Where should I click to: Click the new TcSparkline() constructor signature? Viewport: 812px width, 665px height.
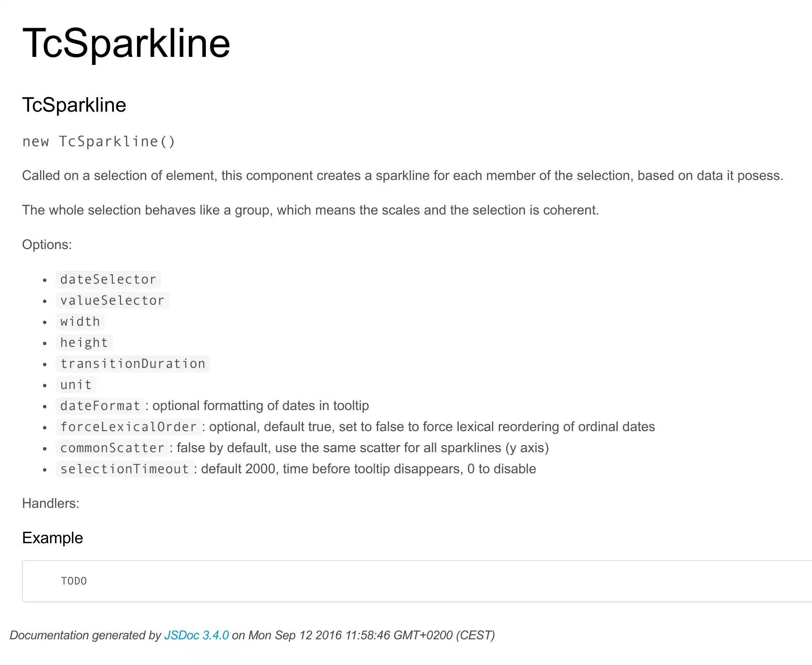click(99, 142)
